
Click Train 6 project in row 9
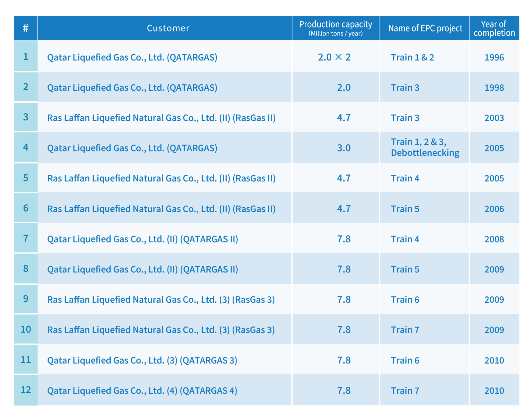pyautogui.click(x=405, y=300)
